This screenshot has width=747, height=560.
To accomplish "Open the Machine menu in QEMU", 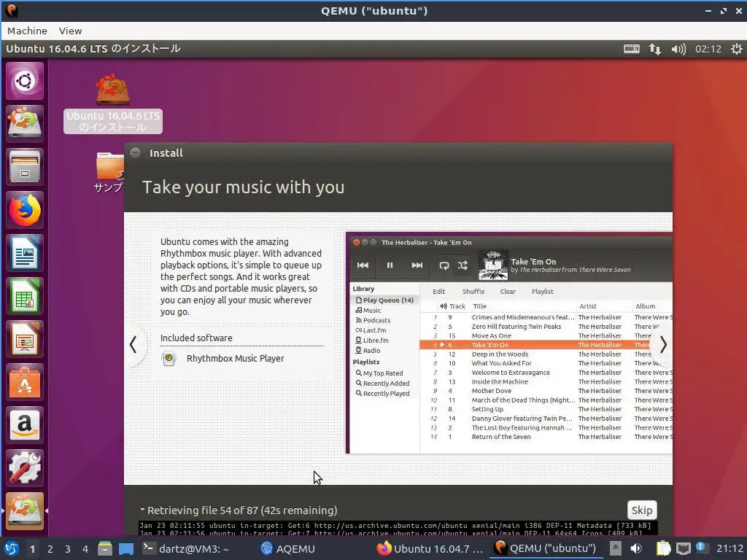I will click(27, 31).
